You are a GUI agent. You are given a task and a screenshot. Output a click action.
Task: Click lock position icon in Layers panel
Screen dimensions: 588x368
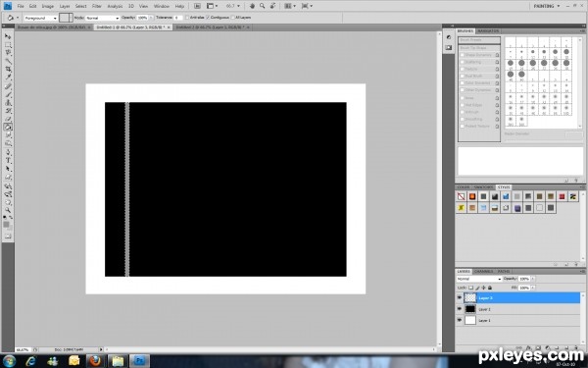(484, 288)
